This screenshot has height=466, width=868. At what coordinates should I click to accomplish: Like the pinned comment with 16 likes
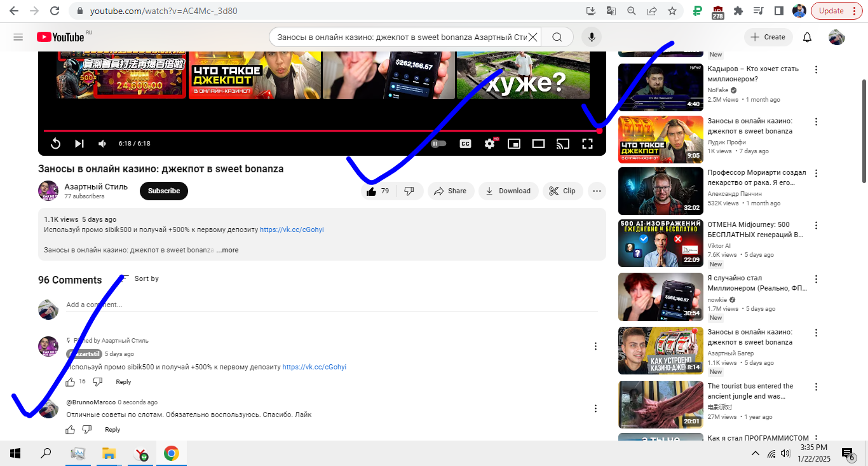click(71, 382)
